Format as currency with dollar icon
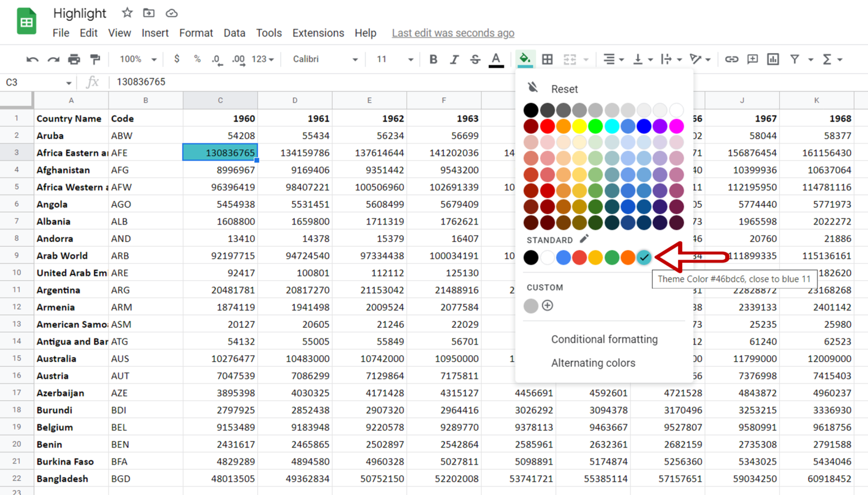 click(177, 59)
